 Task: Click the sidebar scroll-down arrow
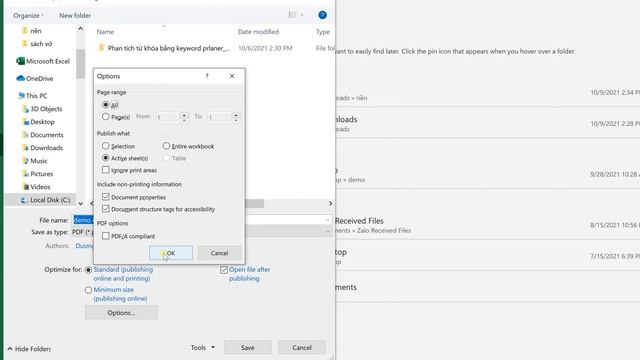tap(80, 203)
